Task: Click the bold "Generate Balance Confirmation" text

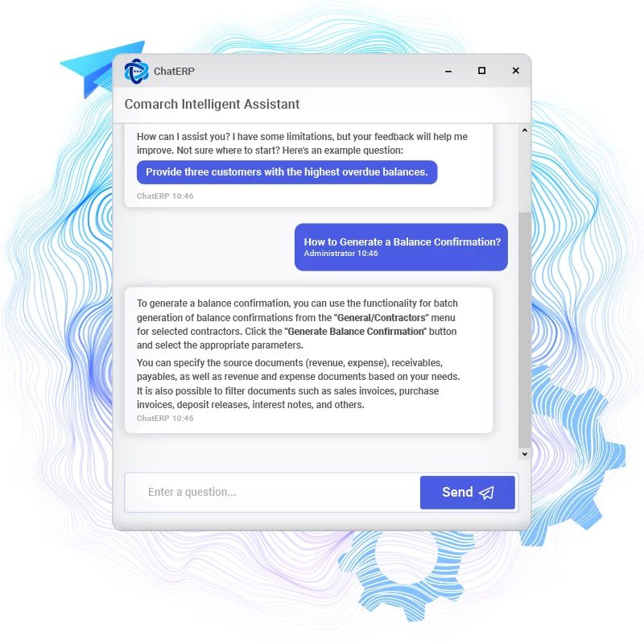Action: tap(355, 332)
